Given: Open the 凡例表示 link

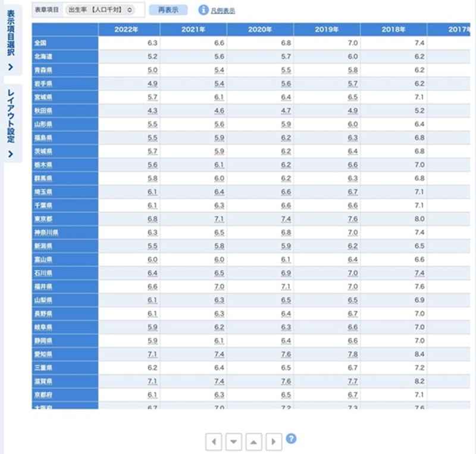Looking at the screenshot, I should (223, 11).
